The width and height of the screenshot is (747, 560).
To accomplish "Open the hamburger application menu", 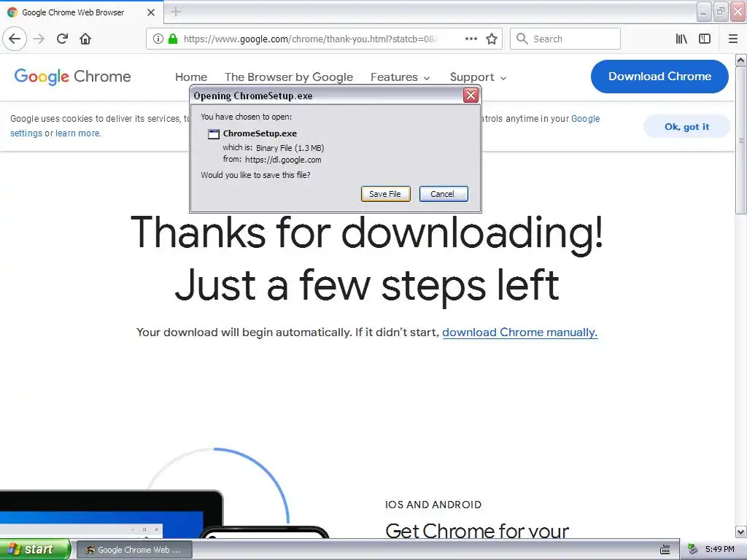I will point(733,39).
